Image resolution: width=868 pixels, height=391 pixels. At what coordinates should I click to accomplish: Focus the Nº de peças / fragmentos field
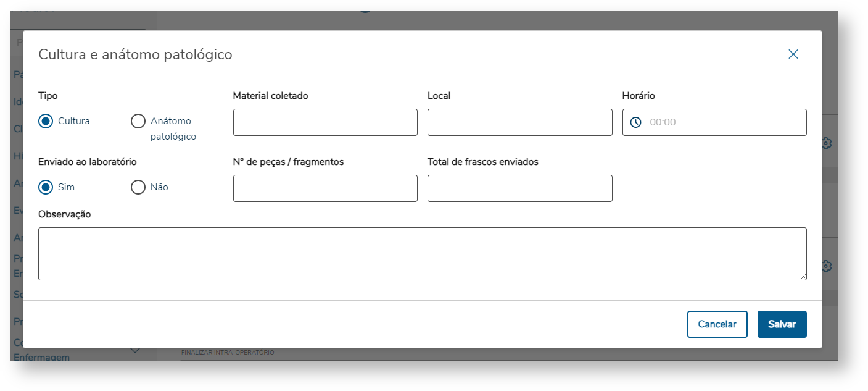(325, 188)
